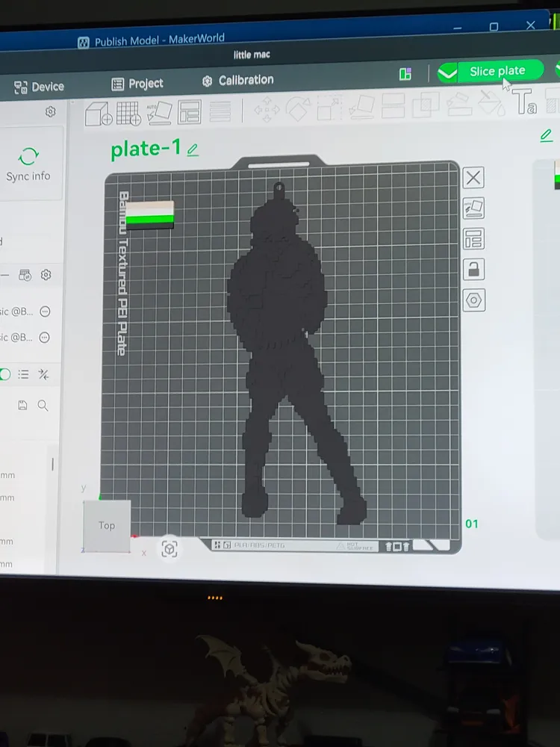Select the green filament color swatch
This screenshot has width=560, height=747.
(150, 219)
